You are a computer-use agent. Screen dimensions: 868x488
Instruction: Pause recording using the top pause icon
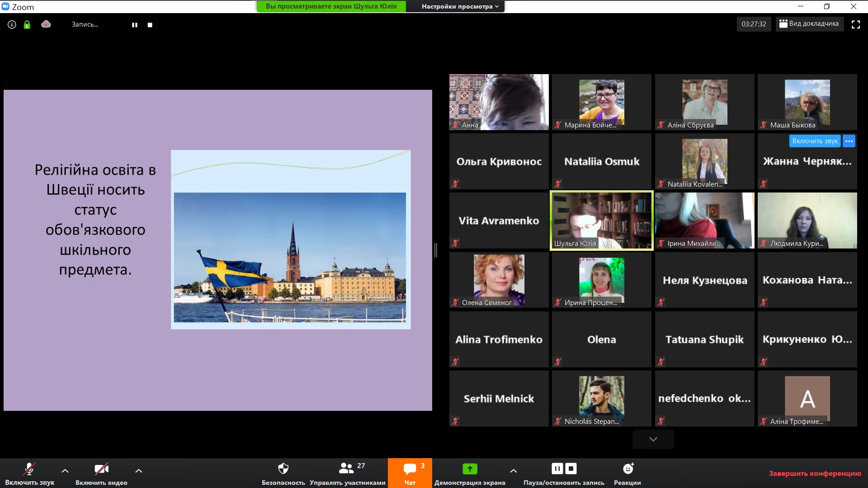(x=135, y=25)
